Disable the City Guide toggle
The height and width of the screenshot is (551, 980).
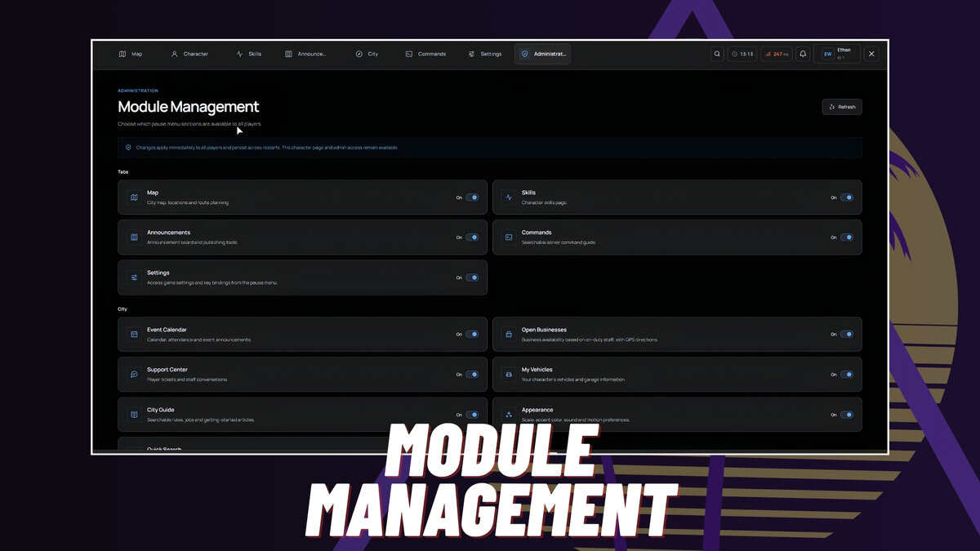point(472,415)
